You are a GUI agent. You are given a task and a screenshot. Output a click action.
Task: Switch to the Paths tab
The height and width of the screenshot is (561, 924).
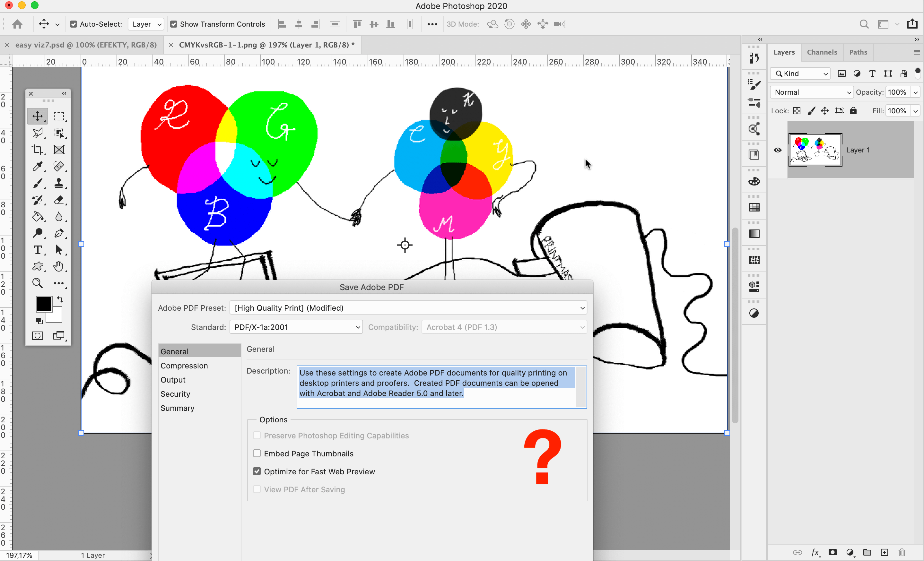click(x=858, y=52)
